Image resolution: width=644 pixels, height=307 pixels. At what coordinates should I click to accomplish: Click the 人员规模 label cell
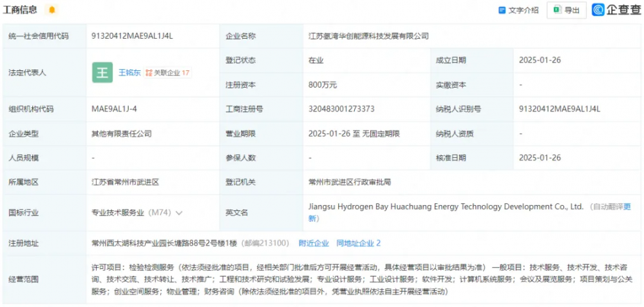click(44, 157)
